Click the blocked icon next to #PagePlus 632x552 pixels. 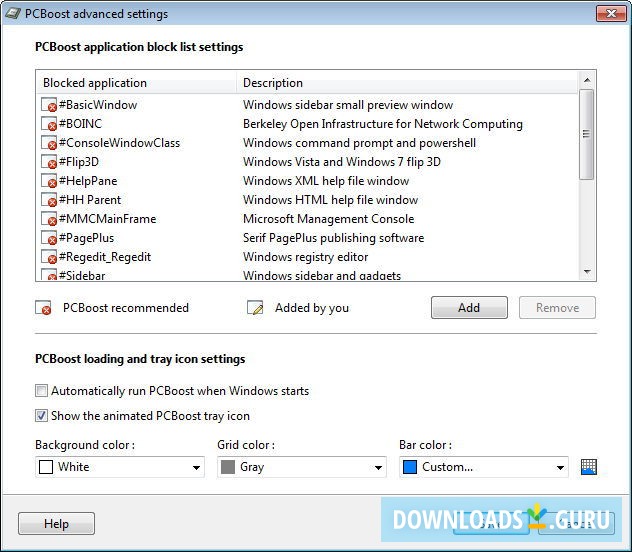[x=49, y=238]
